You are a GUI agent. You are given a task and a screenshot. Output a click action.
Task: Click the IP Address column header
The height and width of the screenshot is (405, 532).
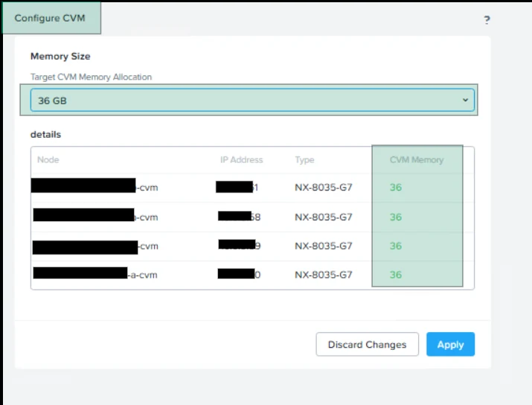pyautogui.click(x=242, y=159)
